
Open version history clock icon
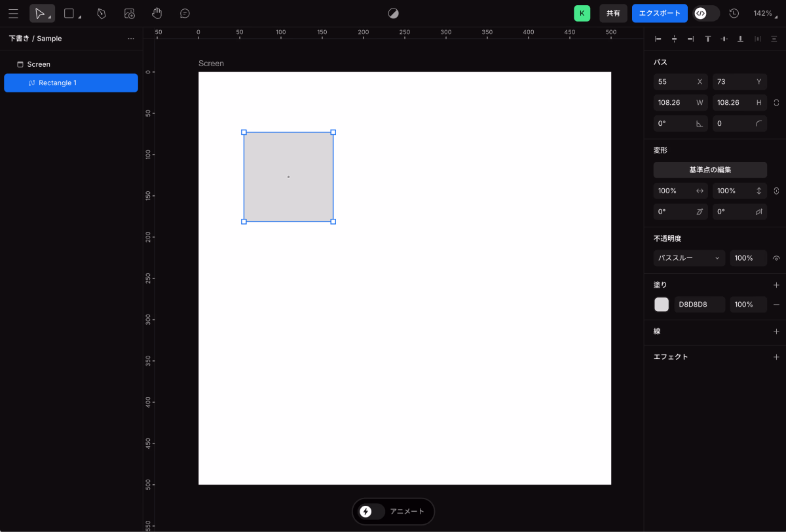point(734,14)
